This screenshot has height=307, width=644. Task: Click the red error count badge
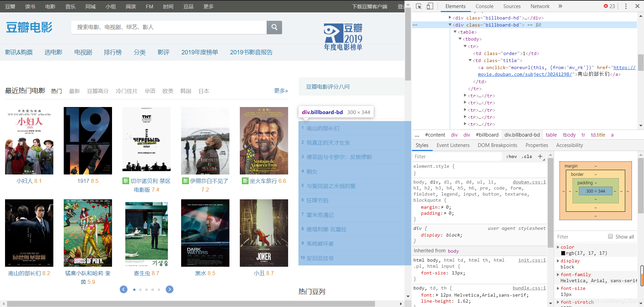[609, 6]
